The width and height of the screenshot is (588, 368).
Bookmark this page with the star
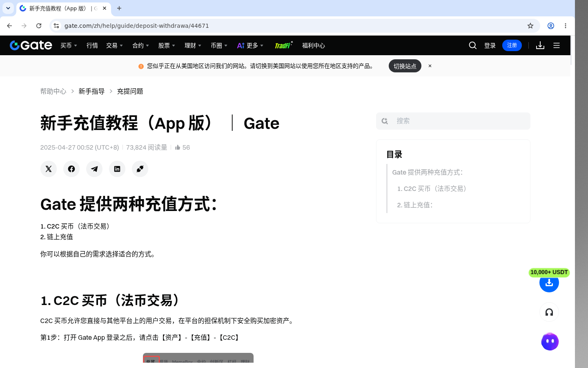[530, 26]
